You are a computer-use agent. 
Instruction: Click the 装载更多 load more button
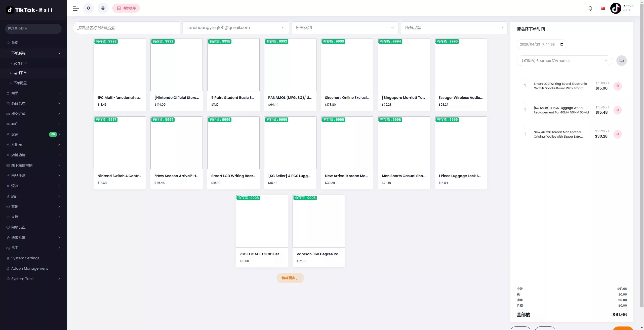pyautogui.click(x=290, y=278)
